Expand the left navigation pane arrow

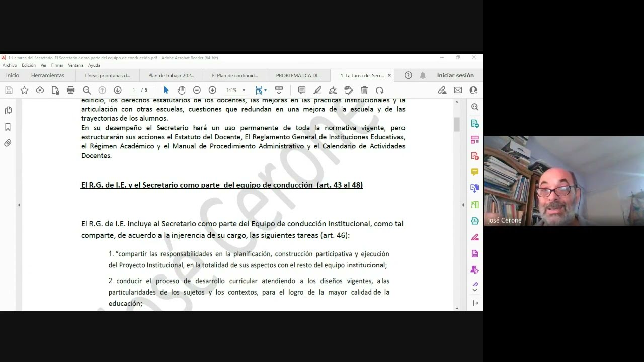19,205
